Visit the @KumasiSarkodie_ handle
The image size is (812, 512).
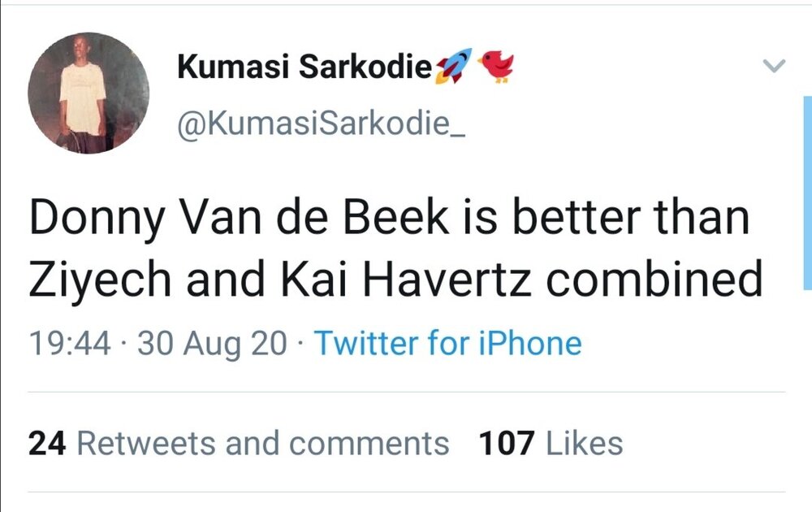point(321,124)
